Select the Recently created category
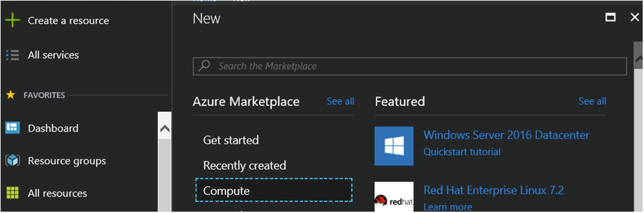 244,166
